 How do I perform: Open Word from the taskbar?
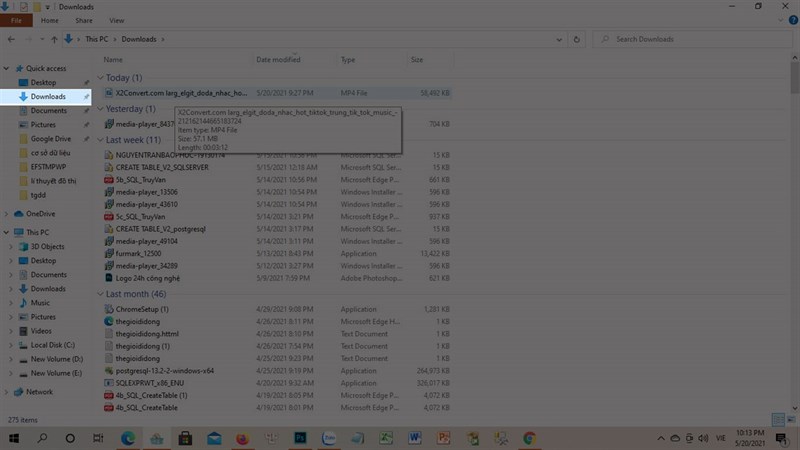415,438
